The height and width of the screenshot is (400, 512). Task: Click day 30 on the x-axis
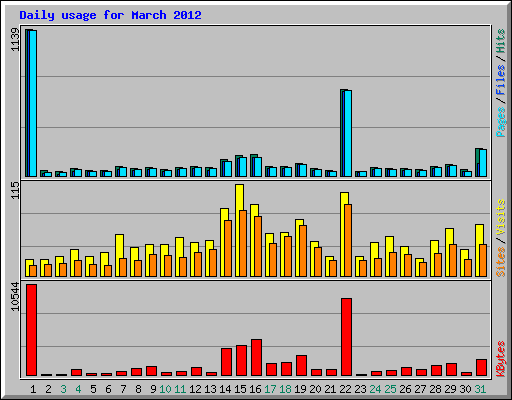click(465, 389)
